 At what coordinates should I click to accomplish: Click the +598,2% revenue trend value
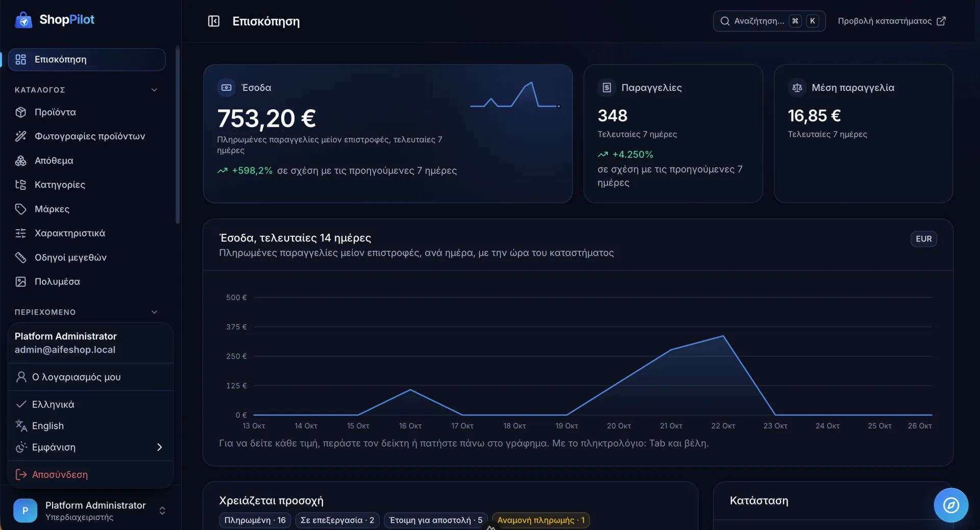click(252, 171)
